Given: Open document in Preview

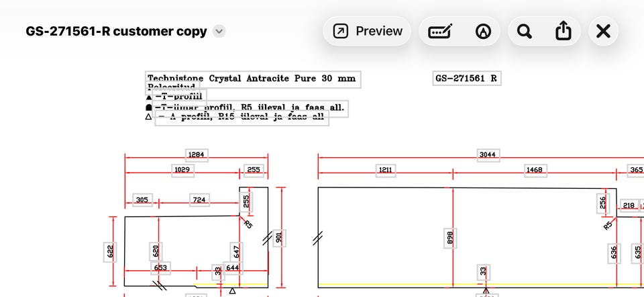Looking at the screenshot, I should [367, 32].
